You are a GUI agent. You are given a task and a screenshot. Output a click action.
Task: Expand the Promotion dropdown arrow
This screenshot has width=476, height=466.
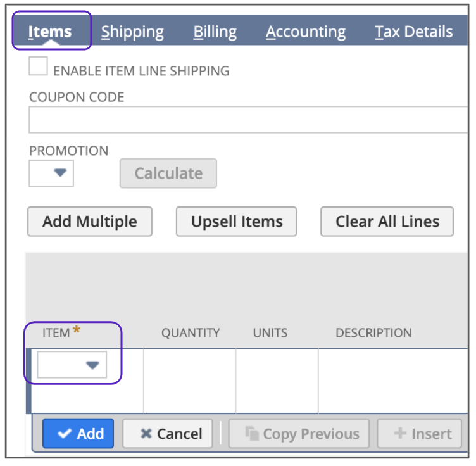coord(60,173)
